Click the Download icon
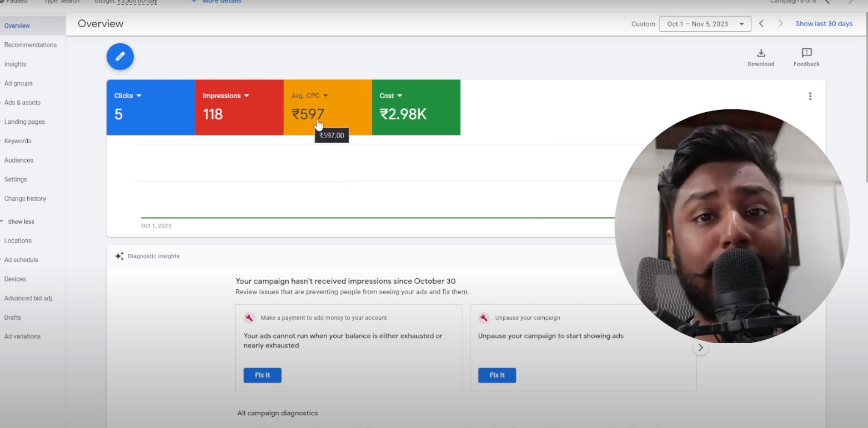Viewport: 868px width, 428px height. point(761,53)
